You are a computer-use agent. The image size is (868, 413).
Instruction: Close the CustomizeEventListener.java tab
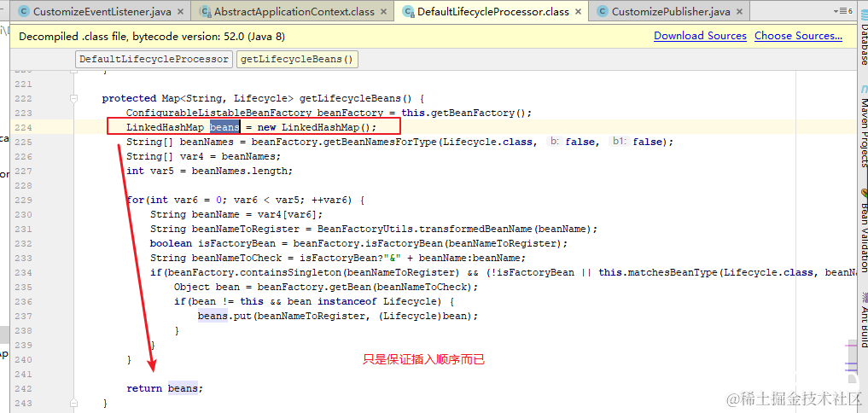(x=180, y=12)
